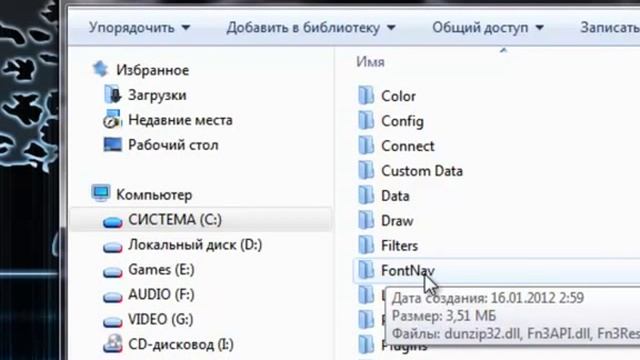Open Рабочий стол in navigation pane

pyautogui.click(x=173, y=145)
